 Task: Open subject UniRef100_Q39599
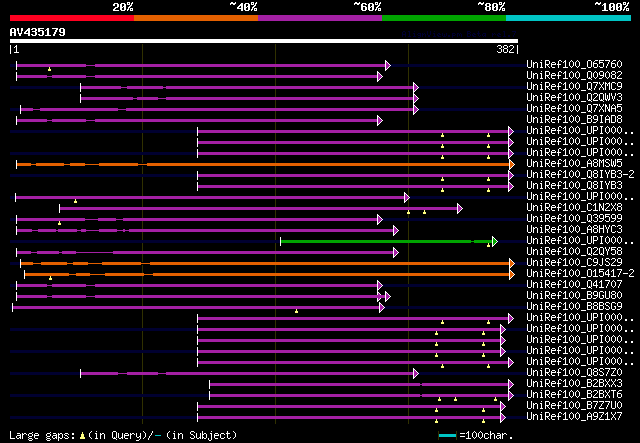[574, 218]
